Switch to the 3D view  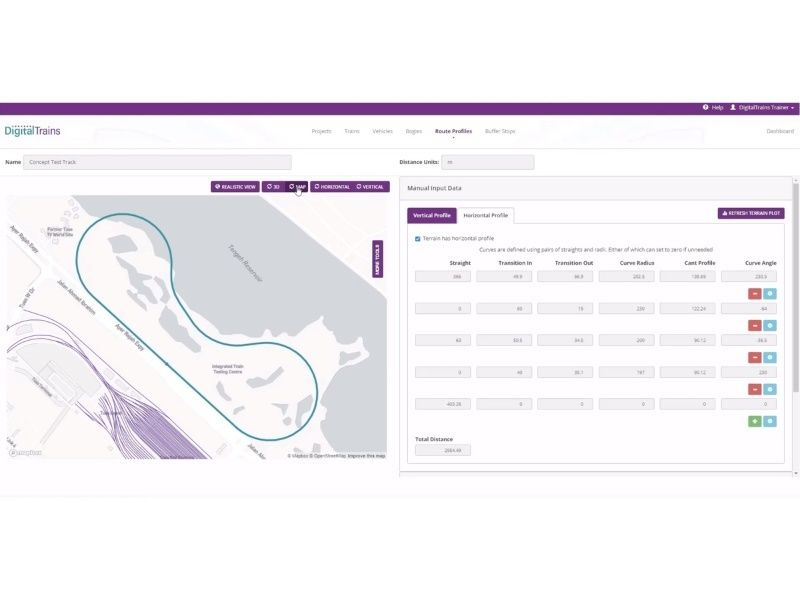(x=273, y=187)
